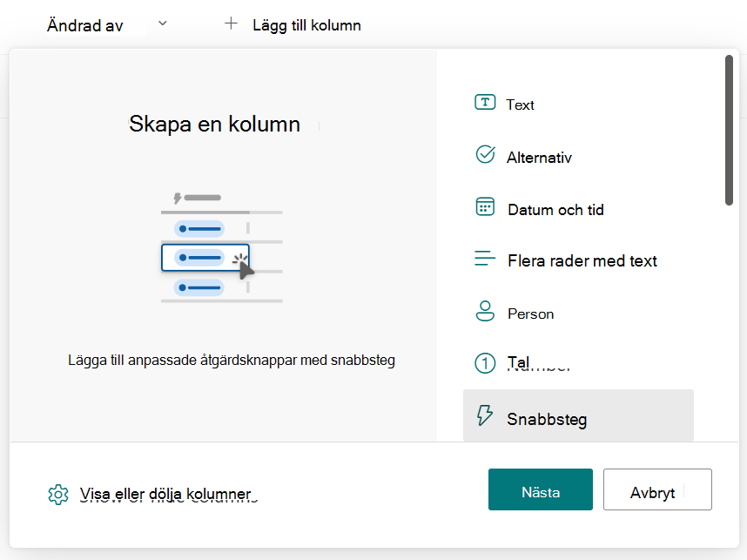Image resolution: width=747 pixels, height=560 pixels.
Task: Click the Lägga till anpassade åtgärdsknappar description text
Action: (232, 360)
